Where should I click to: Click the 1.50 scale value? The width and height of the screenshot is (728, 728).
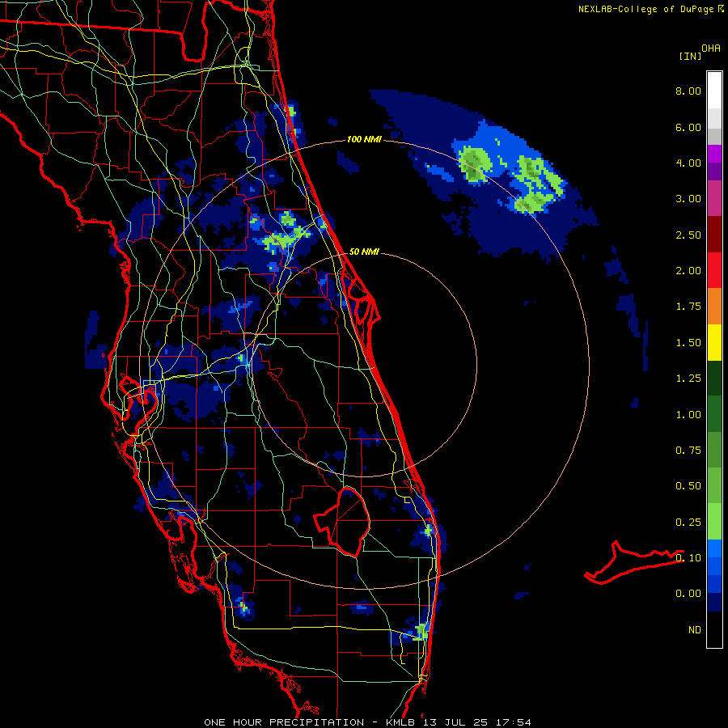pos(688,343)
